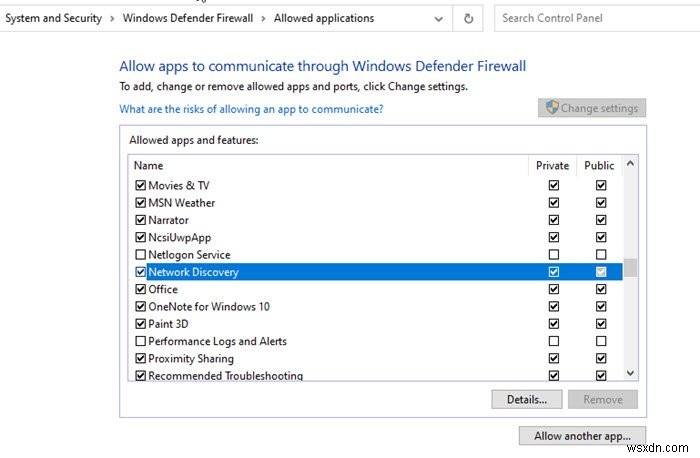Select the 'Network Discovery' list entry text
The height and width of the screenshot is (458, 700).
(x=193, y=272)
